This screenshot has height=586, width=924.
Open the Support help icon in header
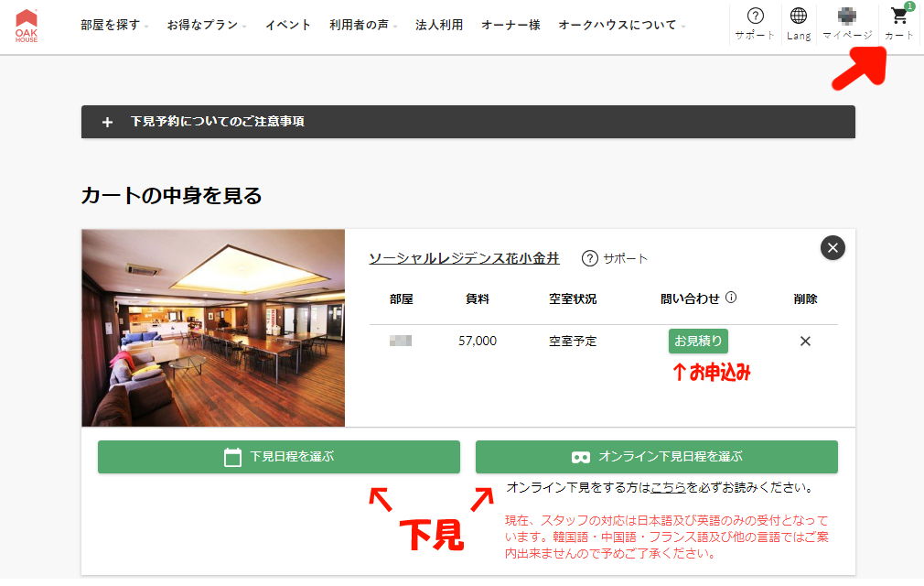click(755, 24)
